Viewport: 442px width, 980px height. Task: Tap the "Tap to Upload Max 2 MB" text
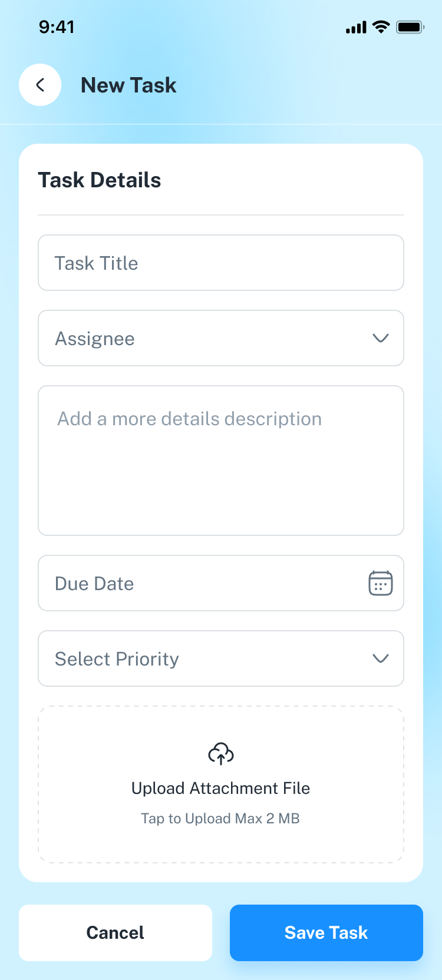220,819
